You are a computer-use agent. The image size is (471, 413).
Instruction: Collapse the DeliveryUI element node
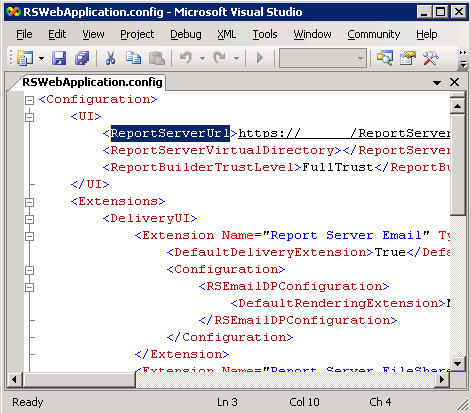30,219
